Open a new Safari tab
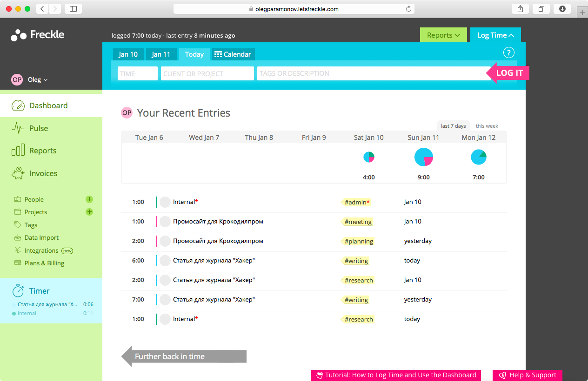 582,13
